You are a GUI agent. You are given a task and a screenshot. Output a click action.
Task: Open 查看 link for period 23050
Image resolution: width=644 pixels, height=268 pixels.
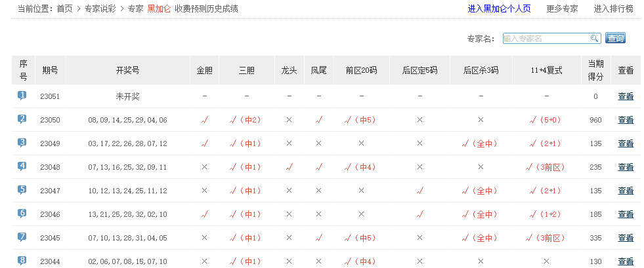(x=626, y=120)
